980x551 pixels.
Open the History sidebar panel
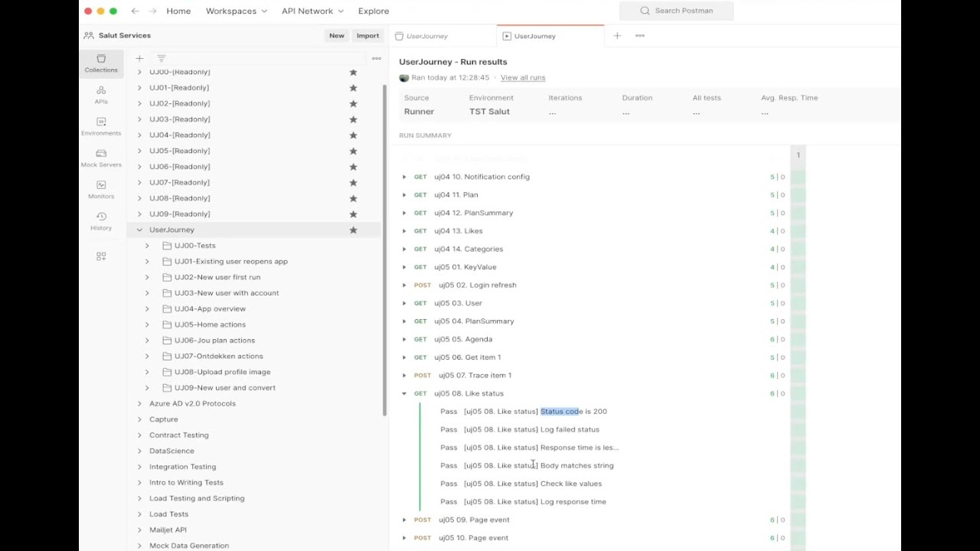tap(101, 222)
